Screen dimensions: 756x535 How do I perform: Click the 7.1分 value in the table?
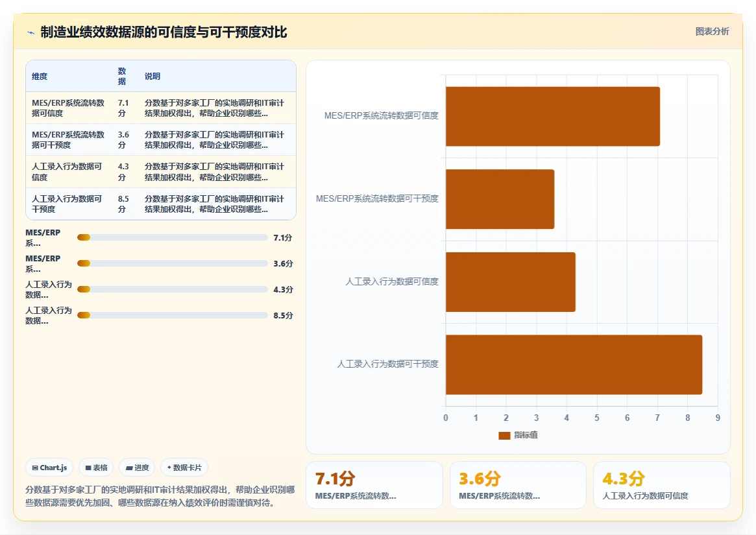coord(123,108)
